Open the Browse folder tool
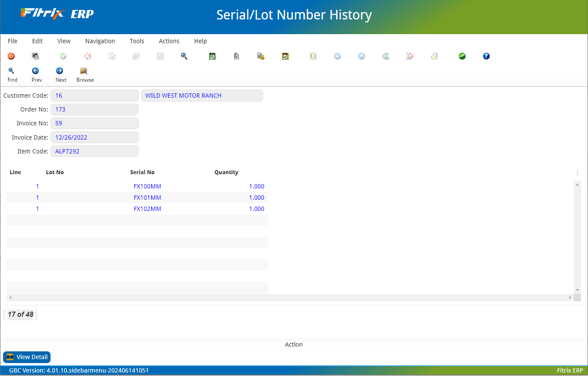This screenshot has width=588, height=376. 85,73
